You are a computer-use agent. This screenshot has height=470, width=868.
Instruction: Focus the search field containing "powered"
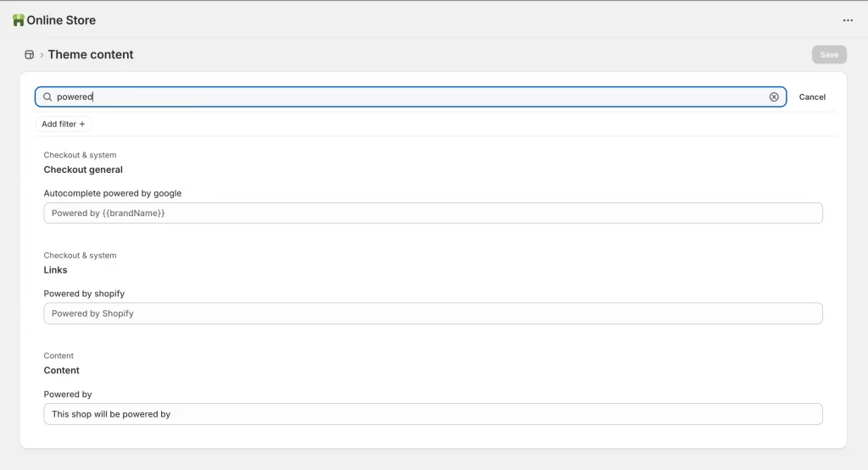(407, 97)
